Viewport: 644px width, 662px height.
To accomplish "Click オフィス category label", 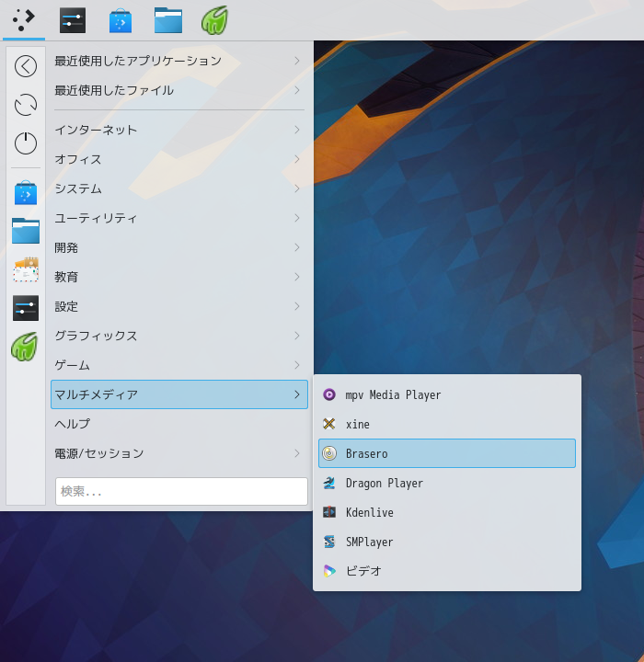I will (78, 159).
